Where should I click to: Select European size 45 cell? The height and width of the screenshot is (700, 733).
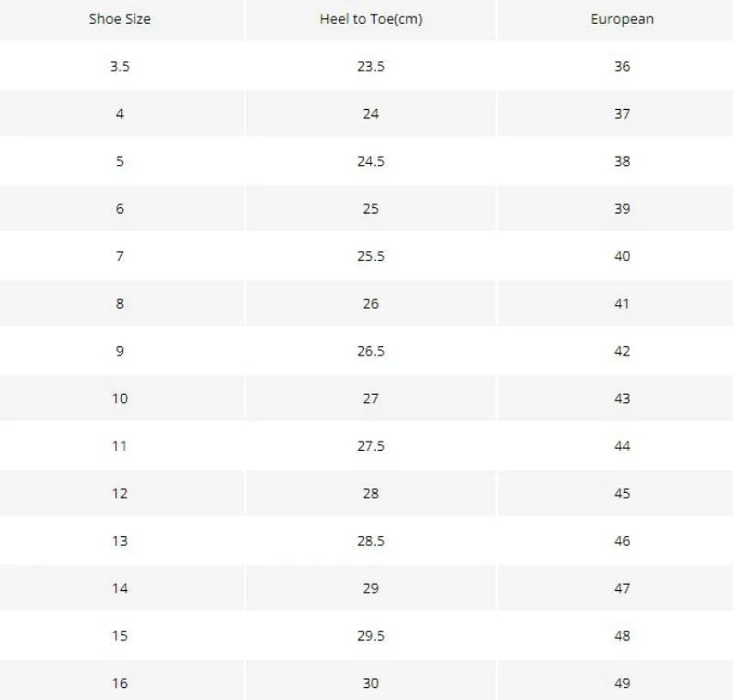[622, 493]
